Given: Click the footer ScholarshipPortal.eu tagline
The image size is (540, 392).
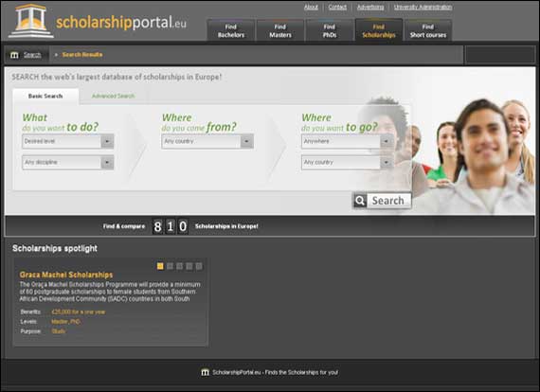Looking at the screenshot, I should (275, 372).
